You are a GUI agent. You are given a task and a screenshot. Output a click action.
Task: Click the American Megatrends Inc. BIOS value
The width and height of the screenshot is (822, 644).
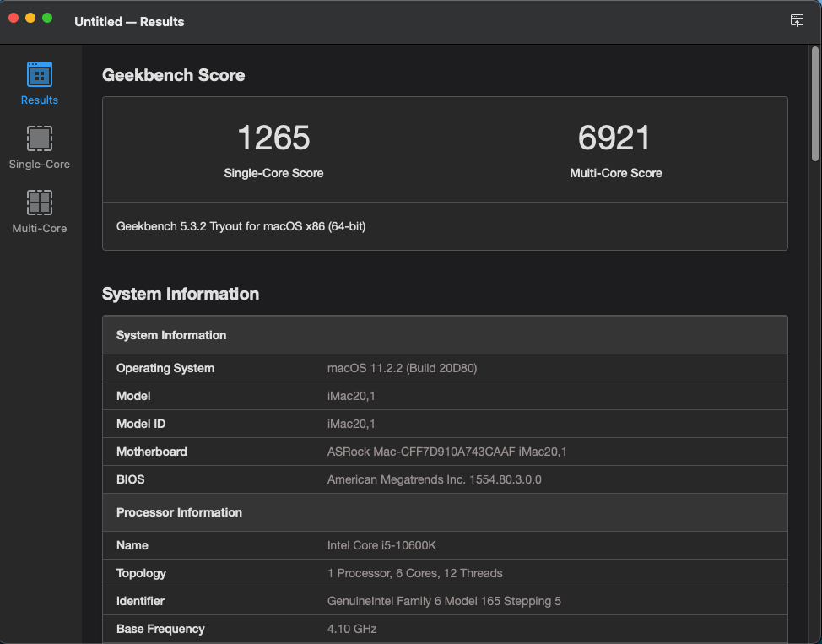pos(434,479)
